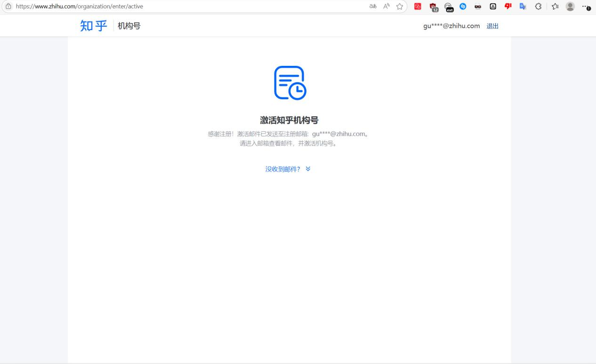Click the 请进入邮箱查看邮件 instruction line
Viewport: 596px width, 364px height.
click(288, 143)
